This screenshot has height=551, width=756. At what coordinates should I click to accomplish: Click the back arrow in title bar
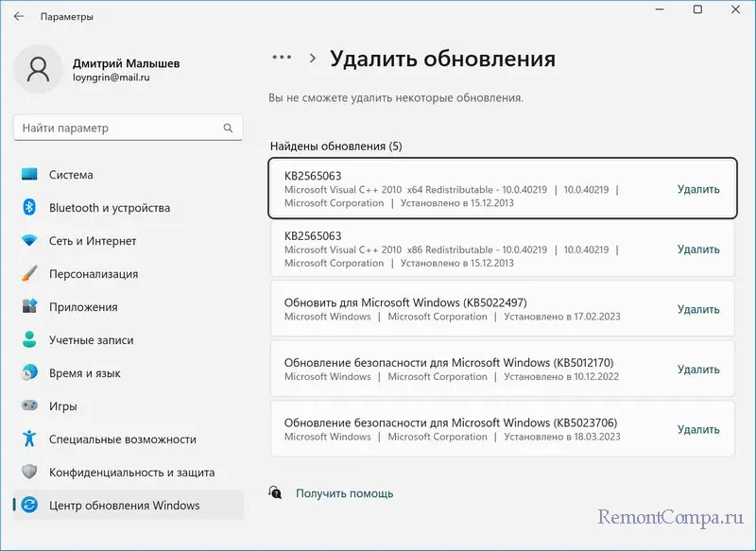pyautogui.click(x=19, y=16)
